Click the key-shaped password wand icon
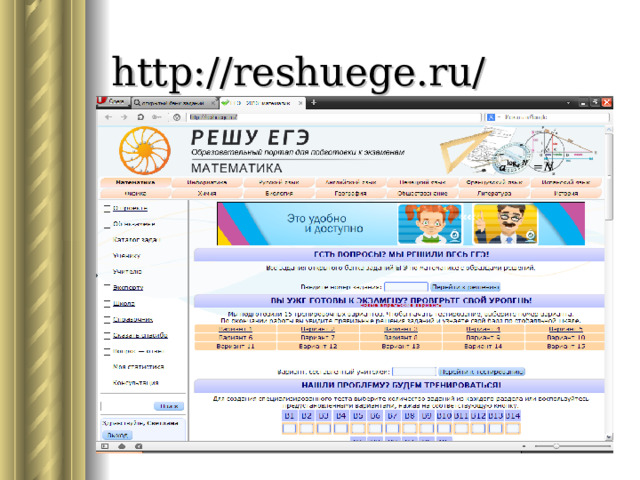Image resolution: width=640 pixels, height=480 pixels. tap(156, 117)
